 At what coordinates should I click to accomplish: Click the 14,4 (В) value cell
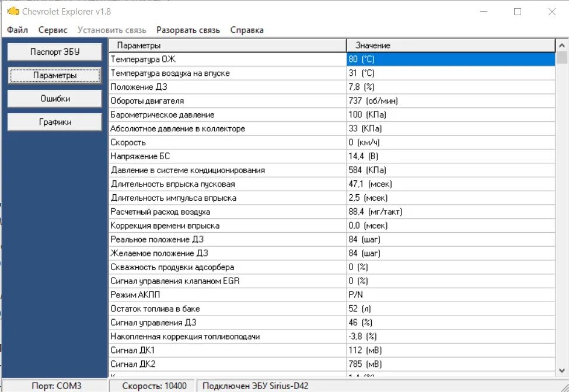(x=451, y=156)
